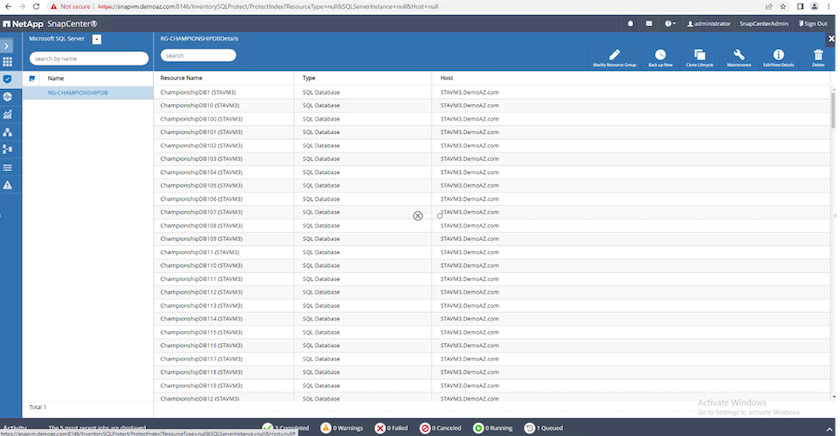Close the resource group details panel

click(831, 39)
